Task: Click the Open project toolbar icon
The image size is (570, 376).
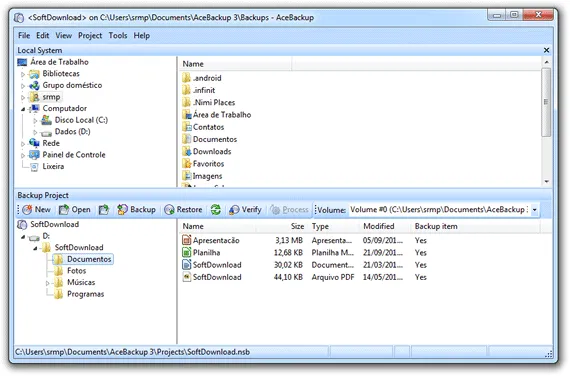Action: tap(64, 210)
